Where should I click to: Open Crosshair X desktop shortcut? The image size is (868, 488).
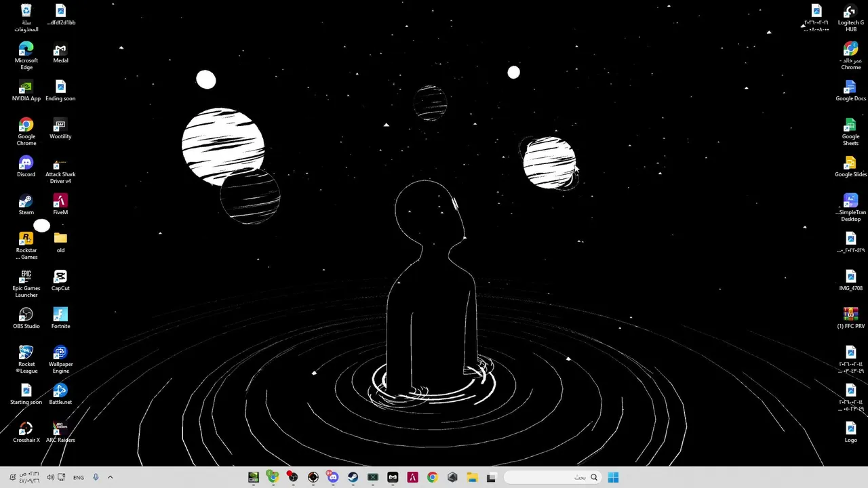(26, 432)
